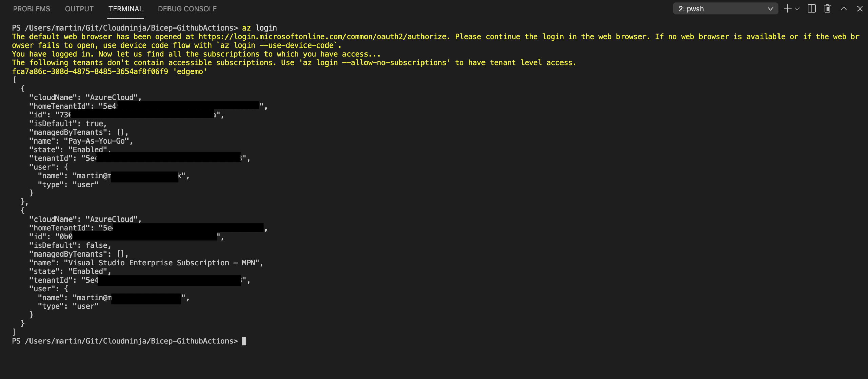Select the TERMINAL tab
868x379 pixels.
126,9
